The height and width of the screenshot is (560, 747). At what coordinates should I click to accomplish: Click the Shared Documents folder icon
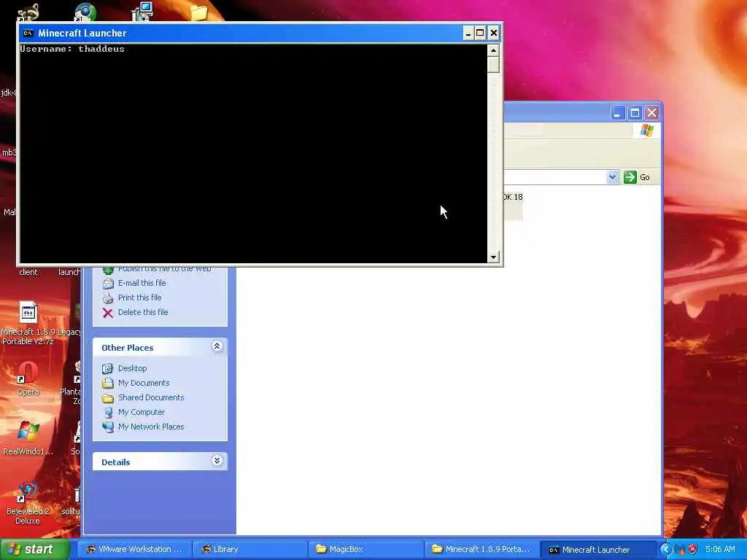[x=108, y=398]
